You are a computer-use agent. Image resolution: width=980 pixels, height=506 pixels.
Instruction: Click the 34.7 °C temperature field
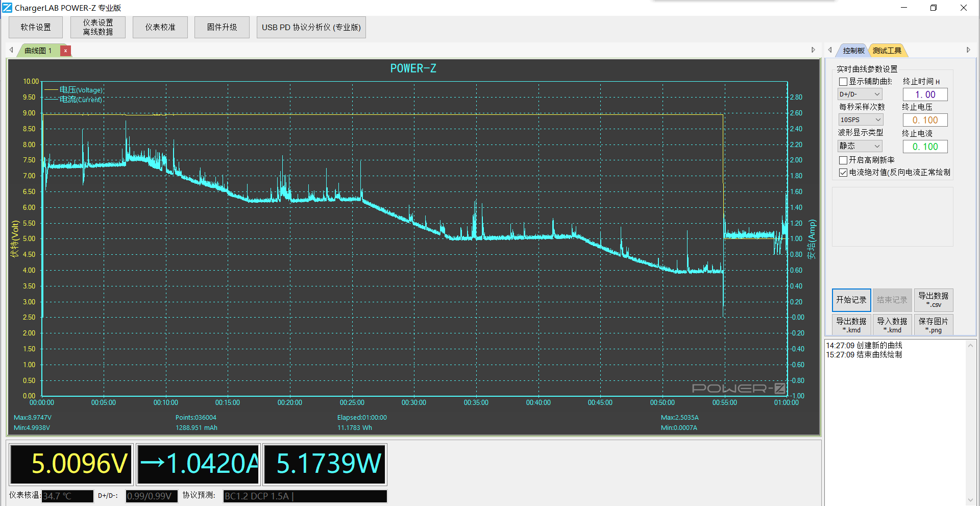tap(67, 496)
